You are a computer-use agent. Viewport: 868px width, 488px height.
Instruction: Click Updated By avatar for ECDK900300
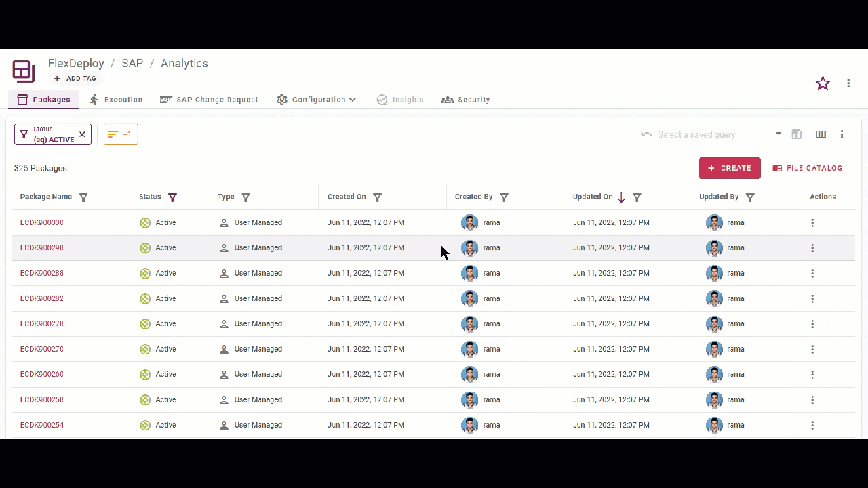tap(714, 222)
